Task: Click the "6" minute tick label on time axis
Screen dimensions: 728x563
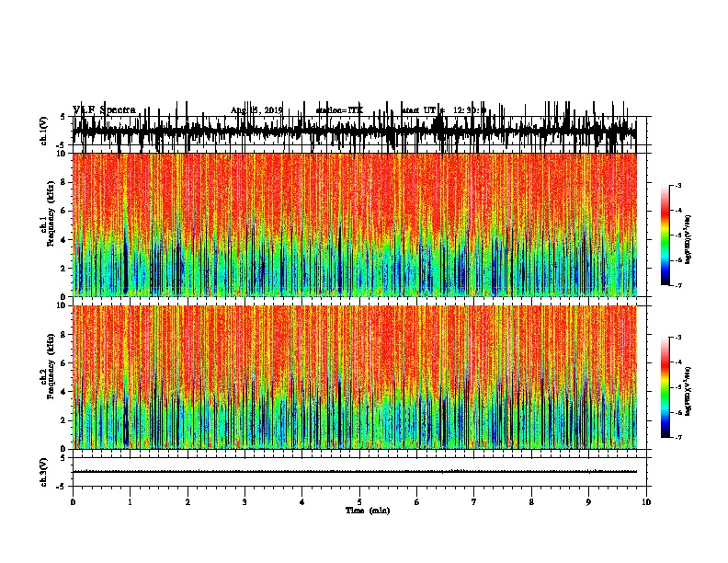Action: 417,501
